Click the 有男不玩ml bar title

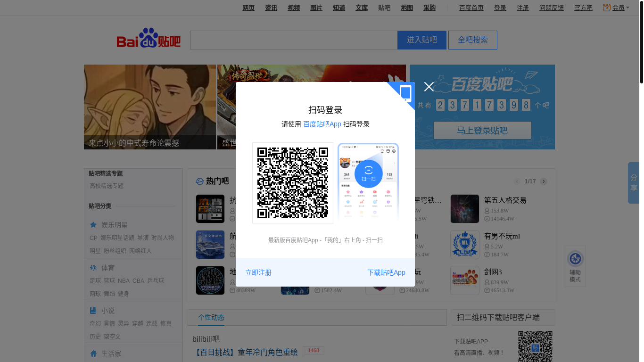(x=502, y=236)
